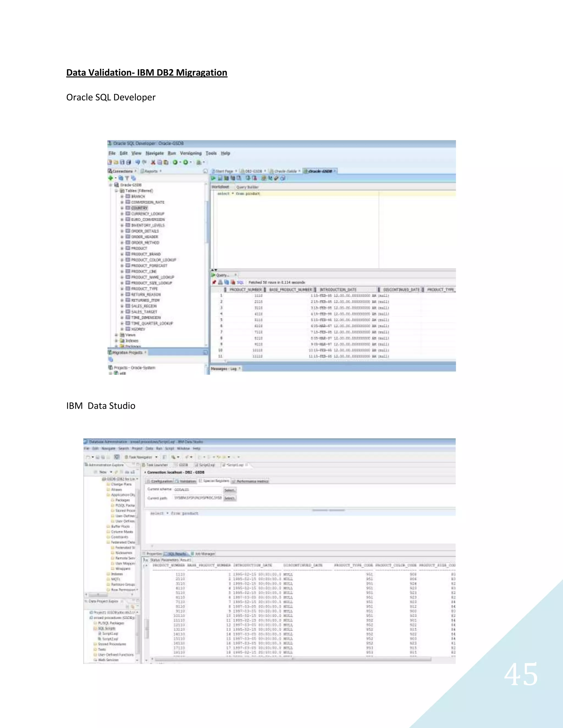
Task: Select the TIME_DIMENSION table in tree
Action: [146, 318]
